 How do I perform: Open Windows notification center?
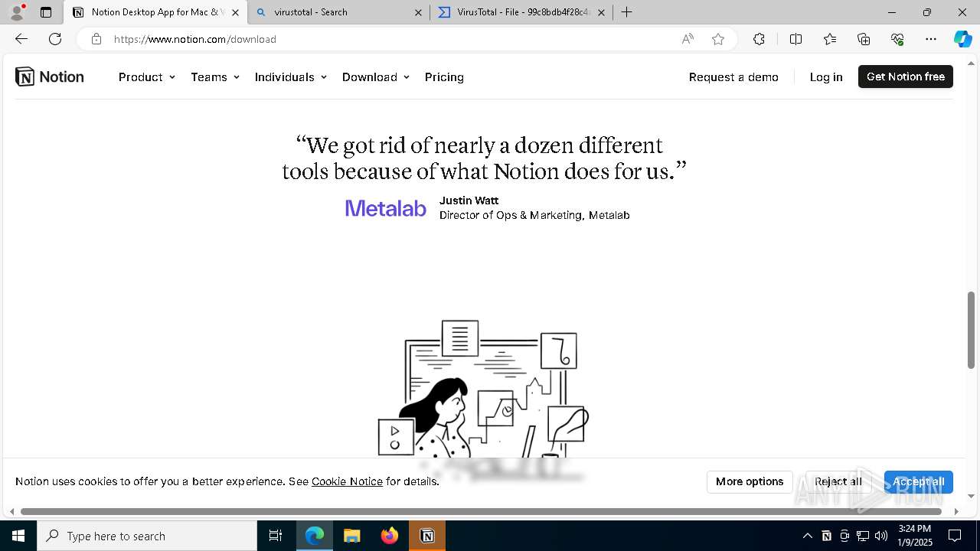pos(955,536)
